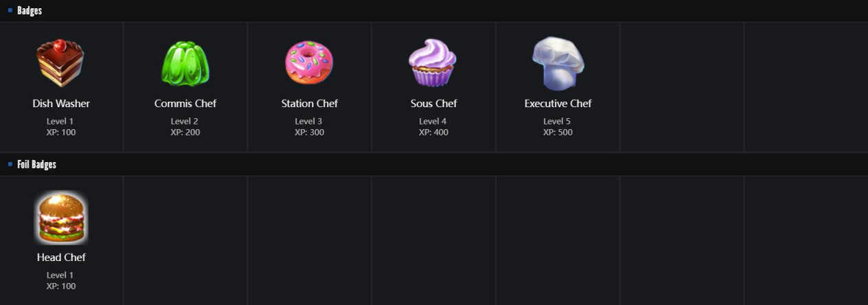Click Level 1 text under Head Chef

pos(60,275)
